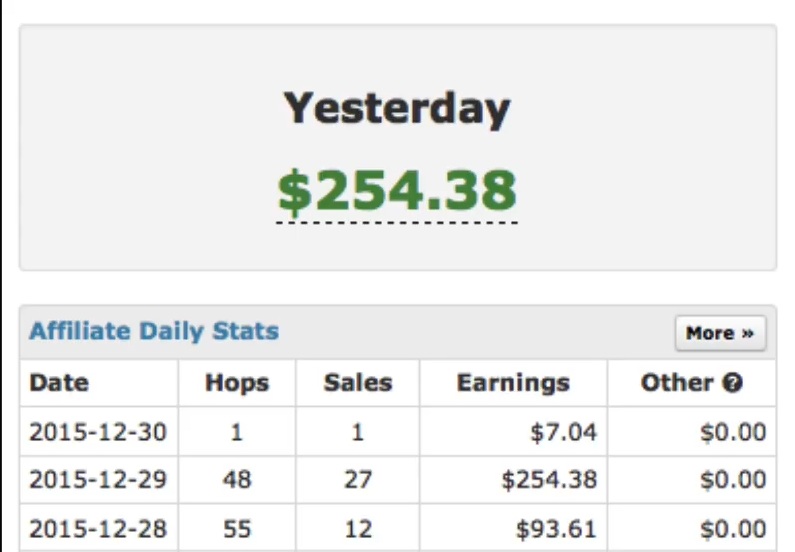Select the 2015-12-28 date cell
Image resolution: width=795 pixels, height=552 pixels.
[98, 528]
